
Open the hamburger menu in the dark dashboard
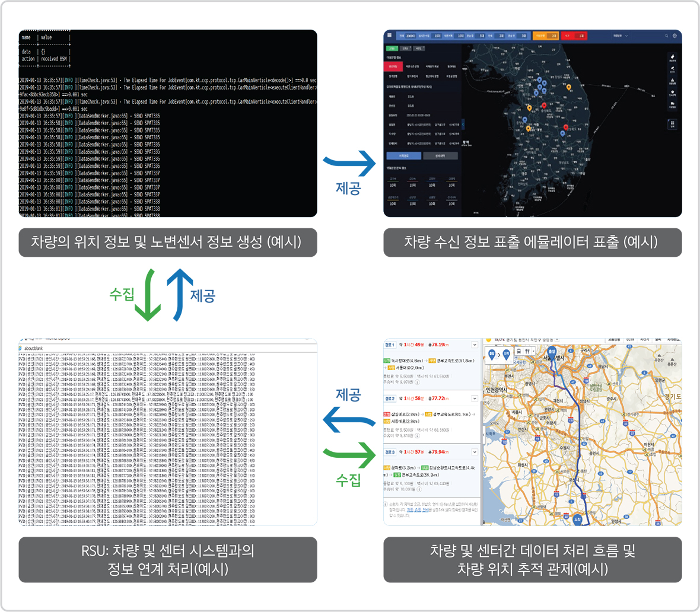pos(390,36)
